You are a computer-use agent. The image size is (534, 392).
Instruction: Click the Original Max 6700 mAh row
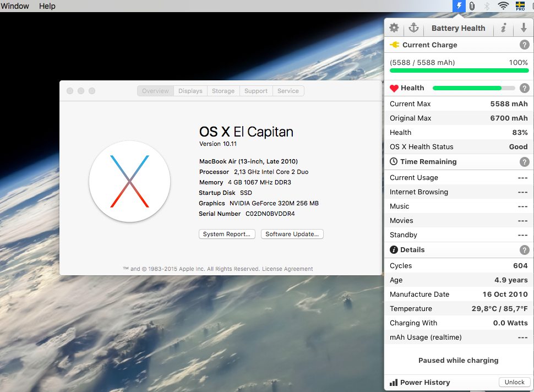tap(459, 118)
